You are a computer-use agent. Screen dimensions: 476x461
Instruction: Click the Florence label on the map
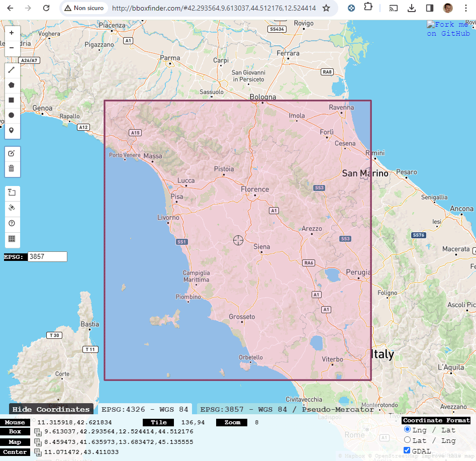[x=255, y=189]
